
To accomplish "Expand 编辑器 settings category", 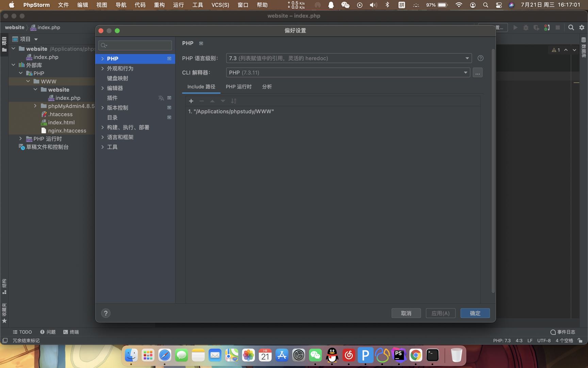I will tap(102, 88).
